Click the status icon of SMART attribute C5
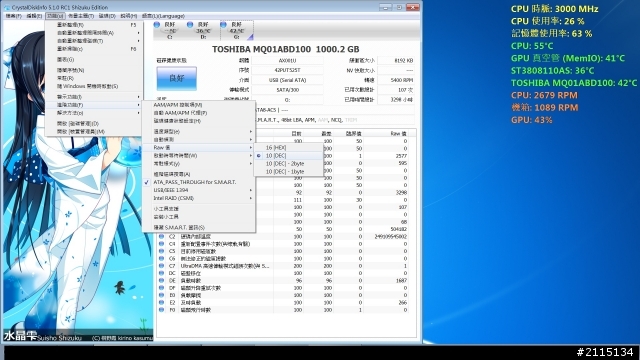This screenshot has height=360, width=640. tap(162, 251)
